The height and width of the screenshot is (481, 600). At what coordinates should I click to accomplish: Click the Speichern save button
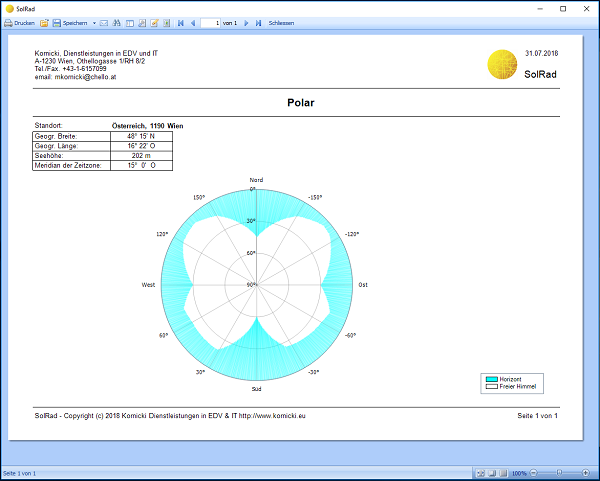[70, 22]
